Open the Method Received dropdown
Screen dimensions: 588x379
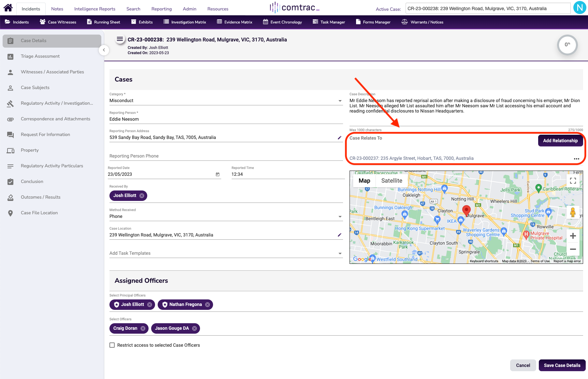(x=340, y=217)
